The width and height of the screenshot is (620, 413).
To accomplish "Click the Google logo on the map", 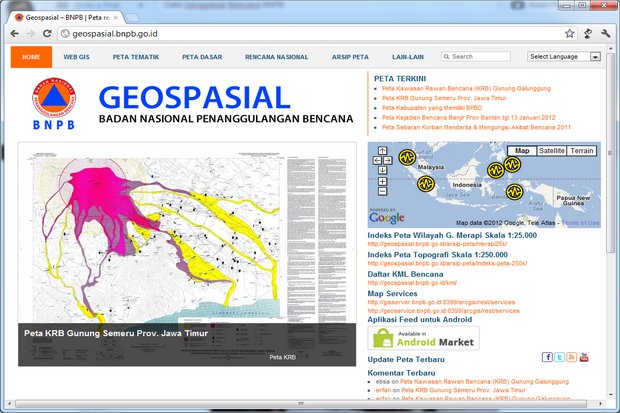I will (386, 217).
